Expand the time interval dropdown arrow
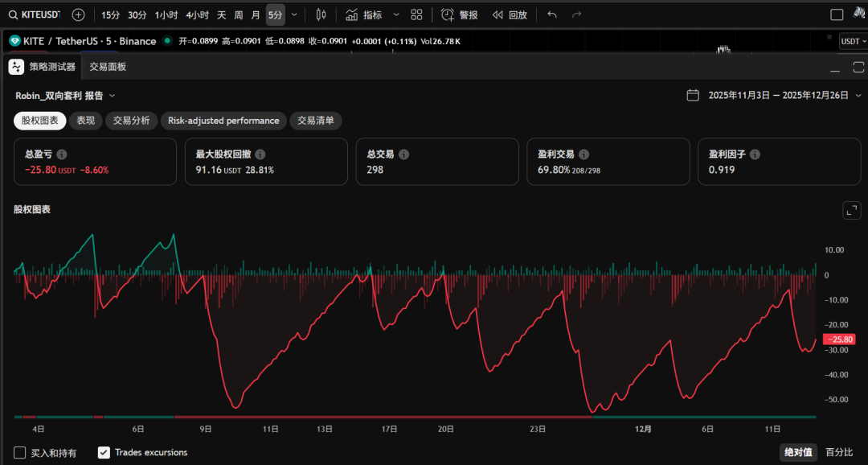 coord(294,14)
